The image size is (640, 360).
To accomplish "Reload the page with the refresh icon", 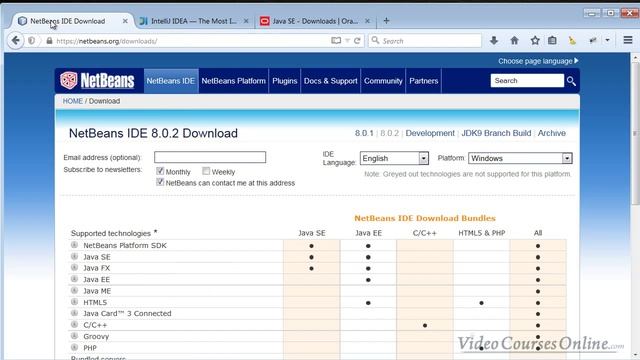I will click(x=357, y=41).
